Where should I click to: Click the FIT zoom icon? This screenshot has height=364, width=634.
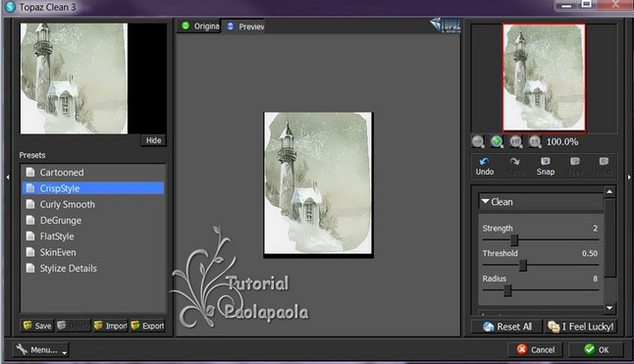515,141
